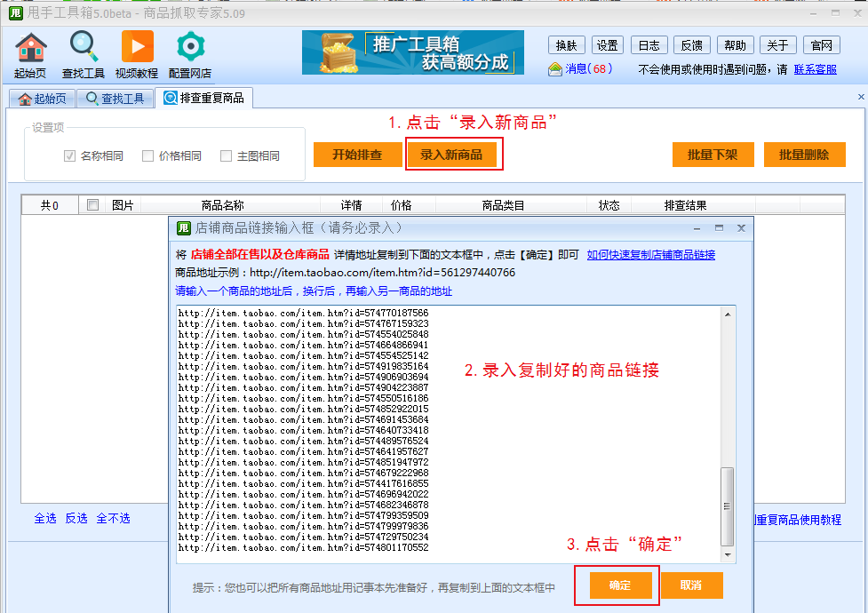This screenshot has width=868, height=613.
Task: Click the 录入新商品 button
Action: (x=451, y=155)
